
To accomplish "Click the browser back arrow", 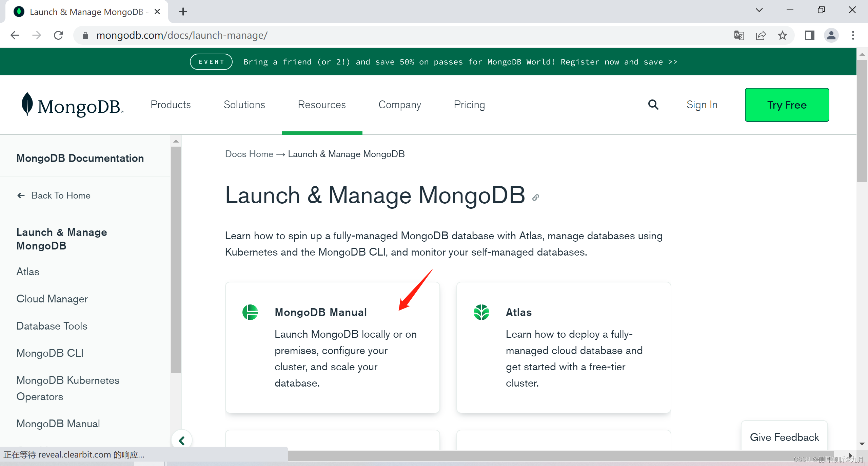I will (15, 35).
